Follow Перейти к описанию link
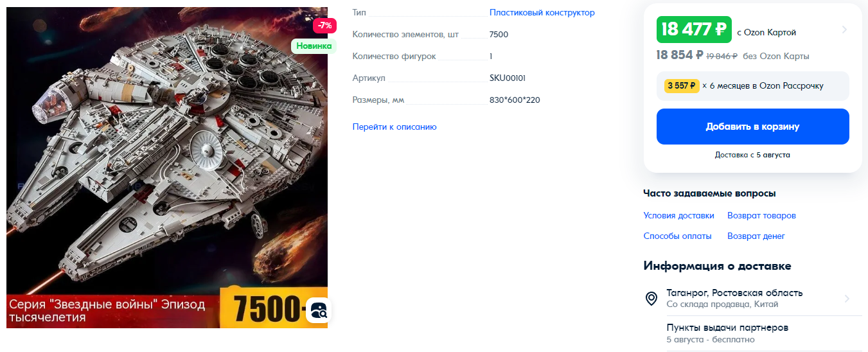The width and height of the screenshot is (868, 352). 394,127
